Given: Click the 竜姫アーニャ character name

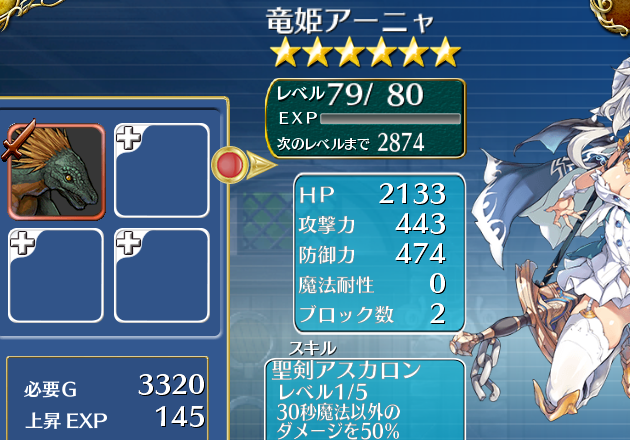Looking at the screenshot, I should point(350,21).
